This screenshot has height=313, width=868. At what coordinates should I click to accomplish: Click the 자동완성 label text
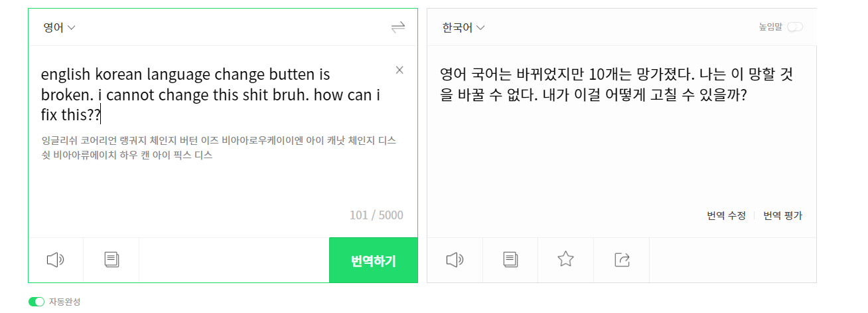coord(64,302)
